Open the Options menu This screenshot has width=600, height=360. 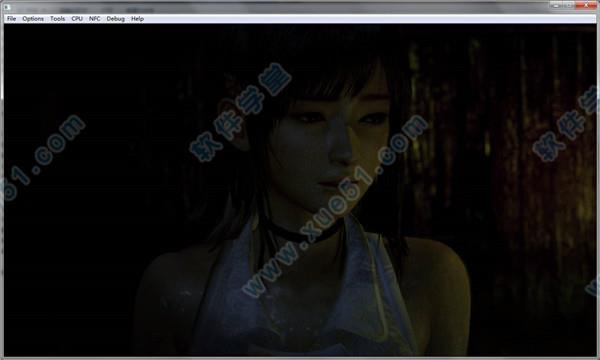click(x=33, y=19)
